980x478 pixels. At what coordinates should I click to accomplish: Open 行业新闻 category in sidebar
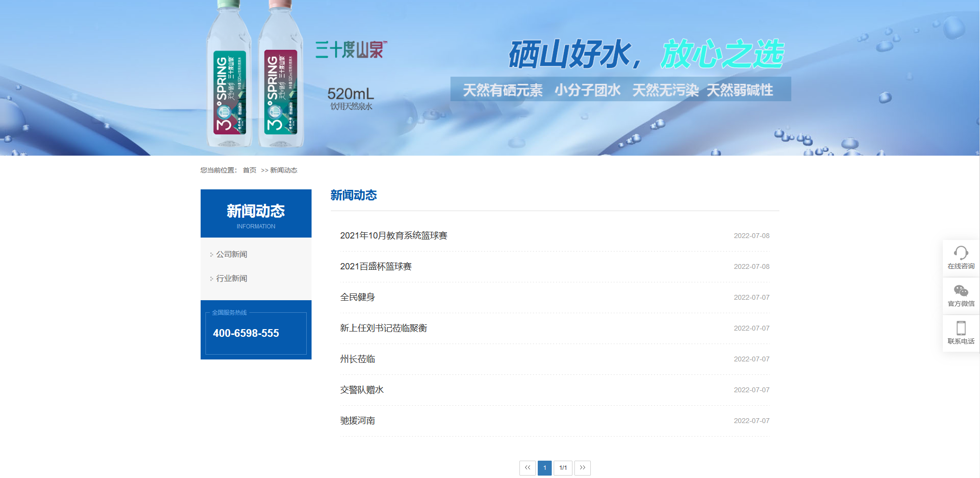[x=231, y=279]
